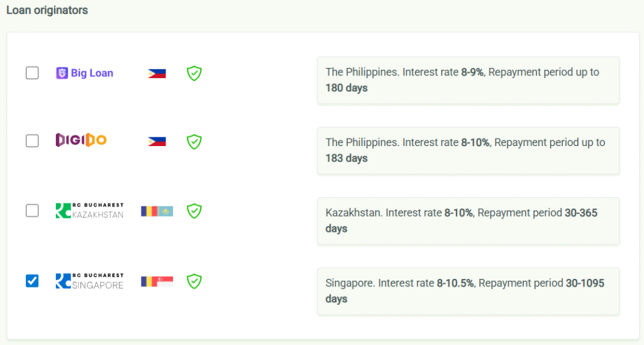Viewport: 644px width, 345px height.
Task: Click the Digido 183 days description box
Action: 468,150
